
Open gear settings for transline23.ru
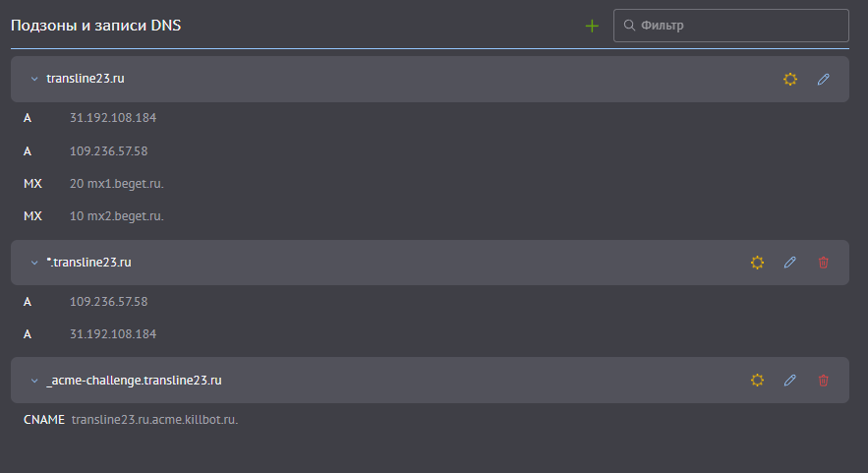pyautogui.click(x=790, y=80)
